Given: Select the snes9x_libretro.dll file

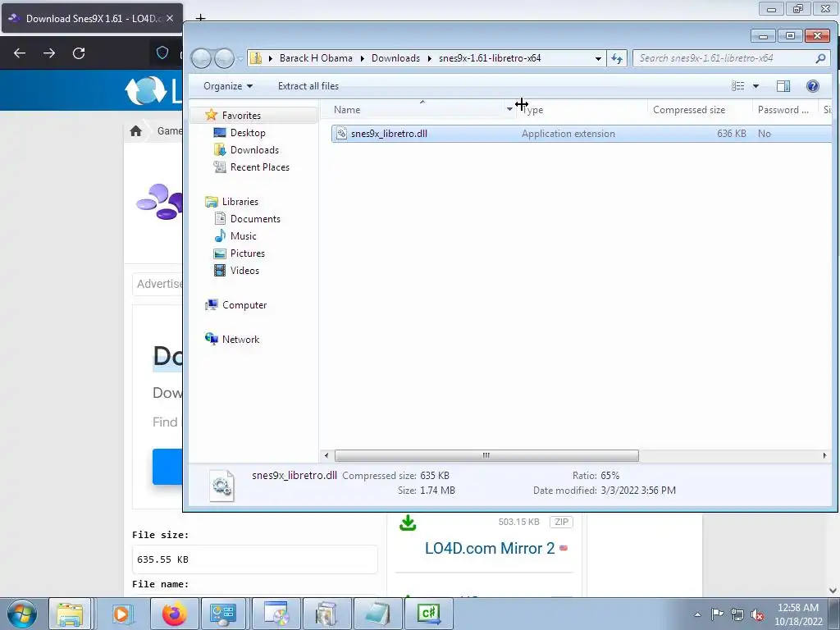Looking at the screenshot, I should 582,134.
